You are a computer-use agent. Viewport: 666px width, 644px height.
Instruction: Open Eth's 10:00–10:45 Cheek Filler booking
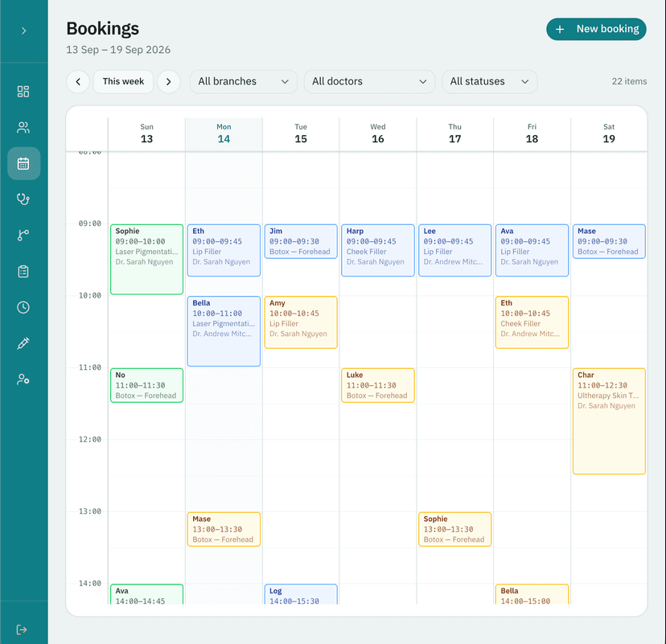pos(532,322)
